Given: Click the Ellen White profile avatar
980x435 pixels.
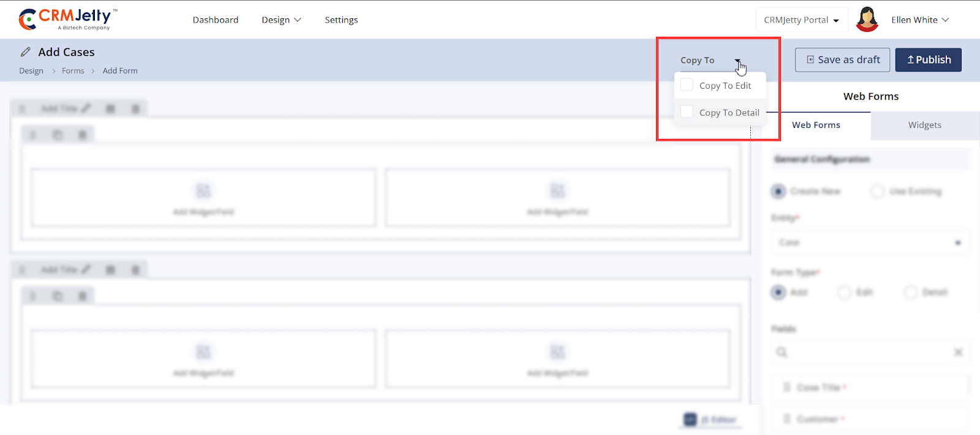Looking at the screenshot, I should point(867,20).
